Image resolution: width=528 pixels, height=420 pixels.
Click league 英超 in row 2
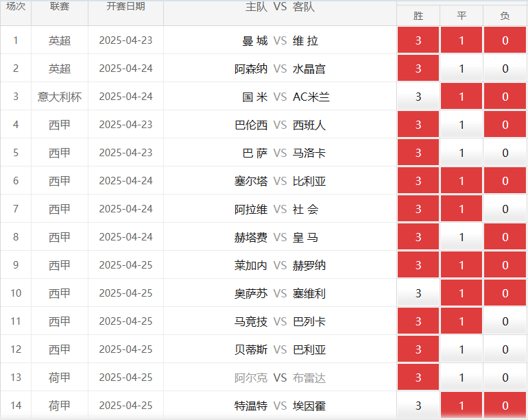60,69
